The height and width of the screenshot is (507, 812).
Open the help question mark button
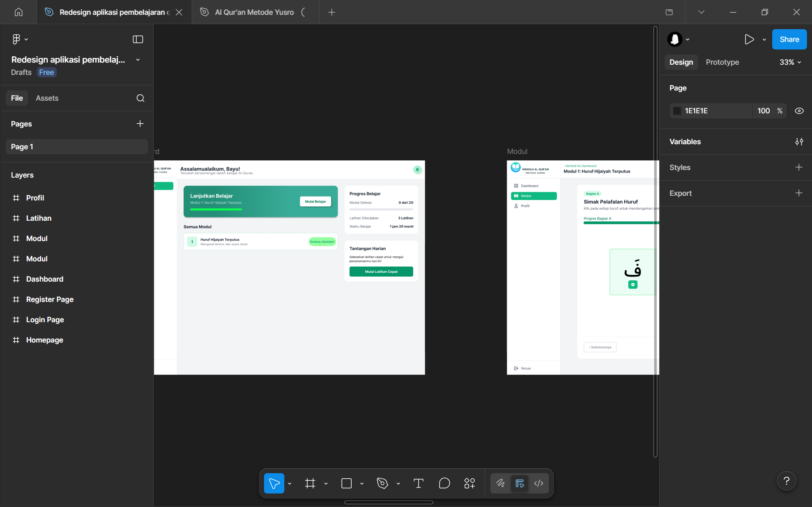coord(786,481)
